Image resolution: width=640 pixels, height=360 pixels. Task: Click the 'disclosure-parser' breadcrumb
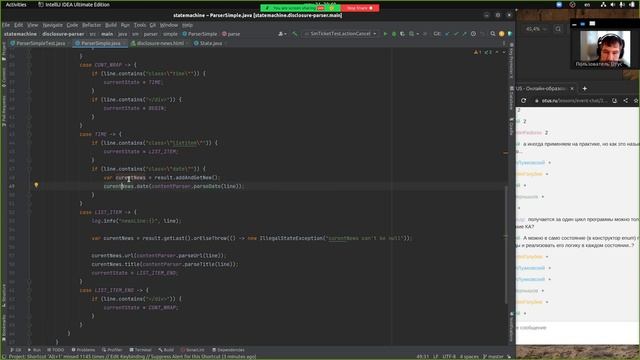(x=63, y=34)
